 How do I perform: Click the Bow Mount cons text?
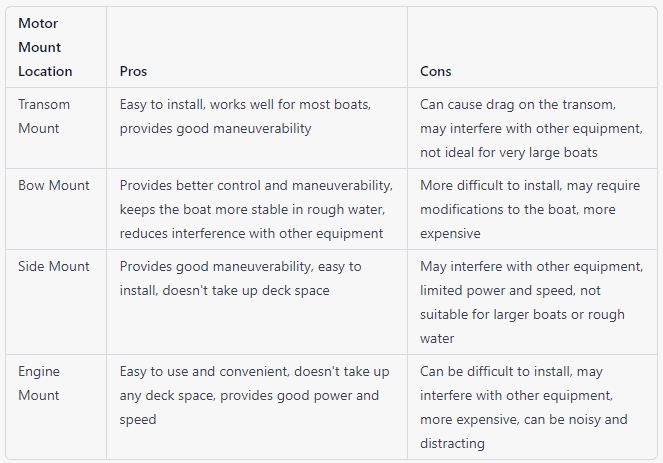[530, 209]
